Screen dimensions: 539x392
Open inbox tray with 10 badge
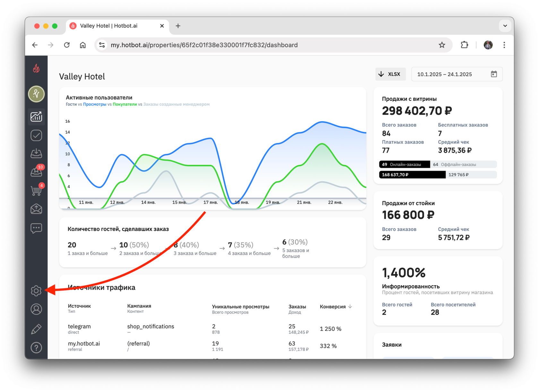[36, 172]
